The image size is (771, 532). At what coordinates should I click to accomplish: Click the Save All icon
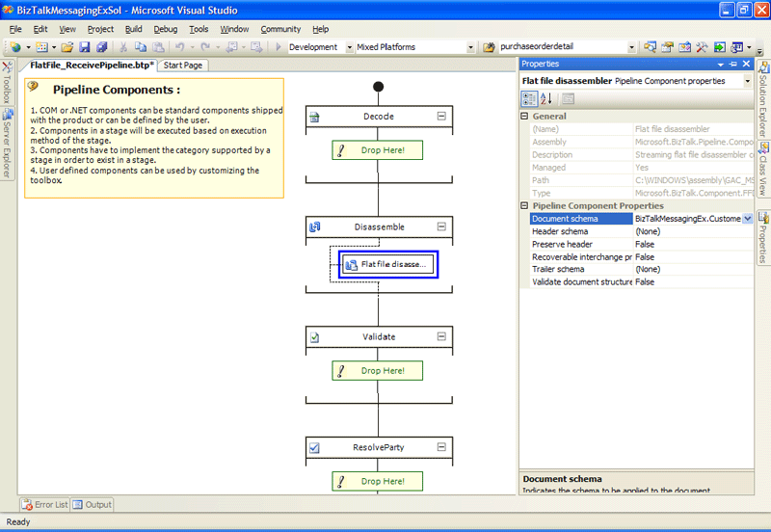click(102, 47)
